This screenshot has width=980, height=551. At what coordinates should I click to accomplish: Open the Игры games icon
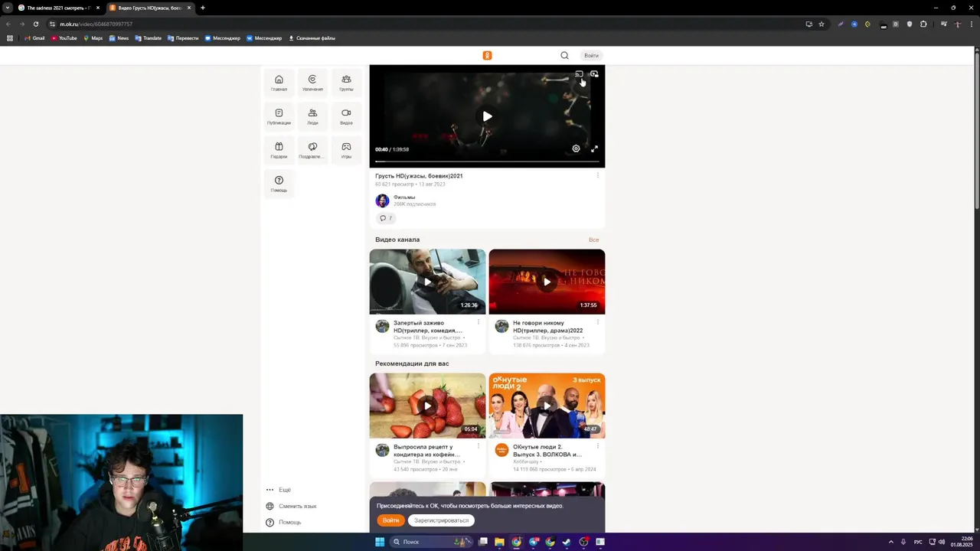[346, 150]
